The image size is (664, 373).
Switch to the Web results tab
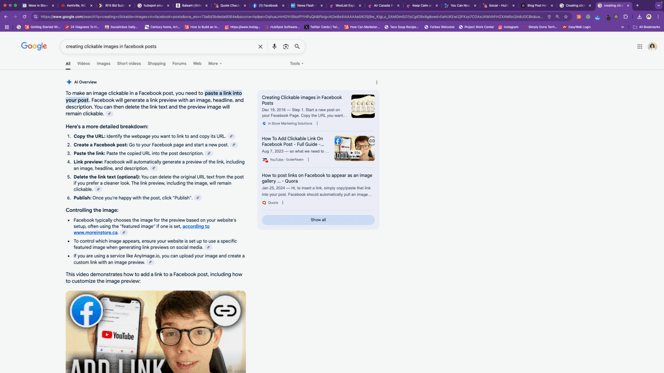point(197,64)
